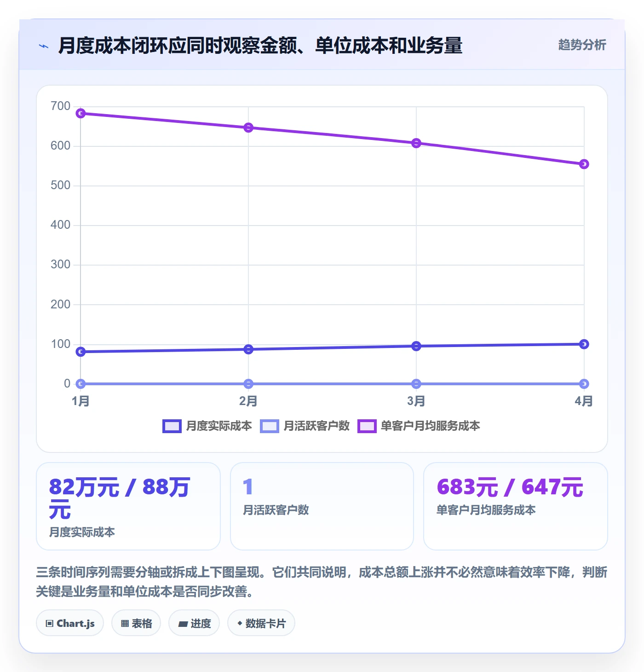Click the 4月 x-axis label

click(x=584, y=401)
